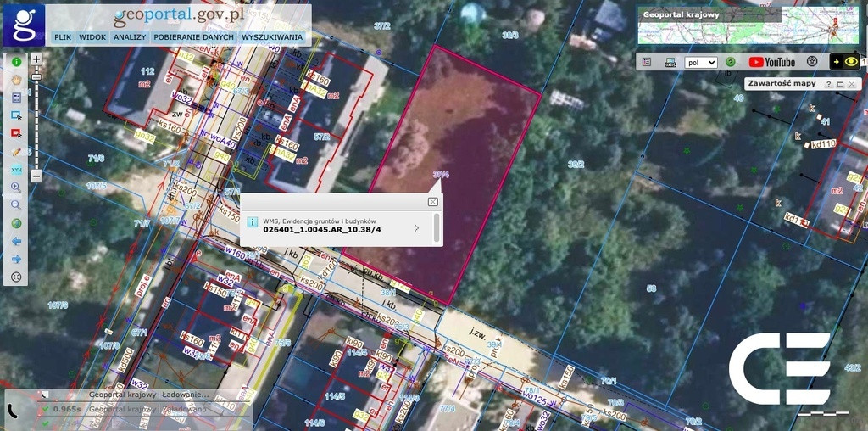Viewport: 868px width, 431px height.
Task: Select the magnifier zoom-out tool
Action: point(16,205)
